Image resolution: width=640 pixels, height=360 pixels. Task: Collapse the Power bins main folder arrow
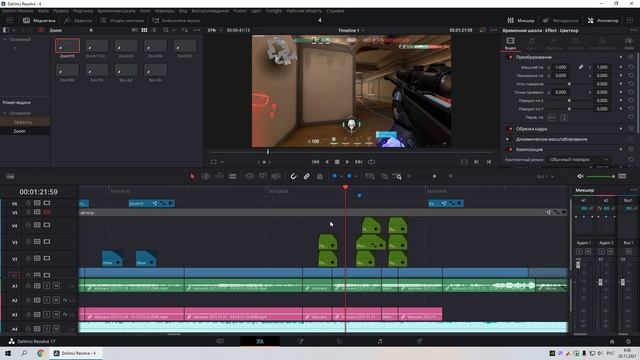tap(5, 113)
